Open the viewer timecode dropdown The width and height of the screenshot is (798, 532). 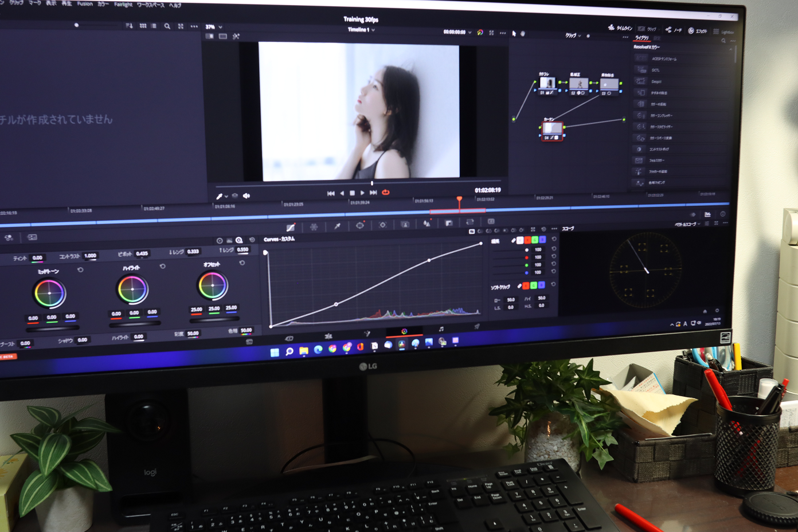[x=457, y=32]
